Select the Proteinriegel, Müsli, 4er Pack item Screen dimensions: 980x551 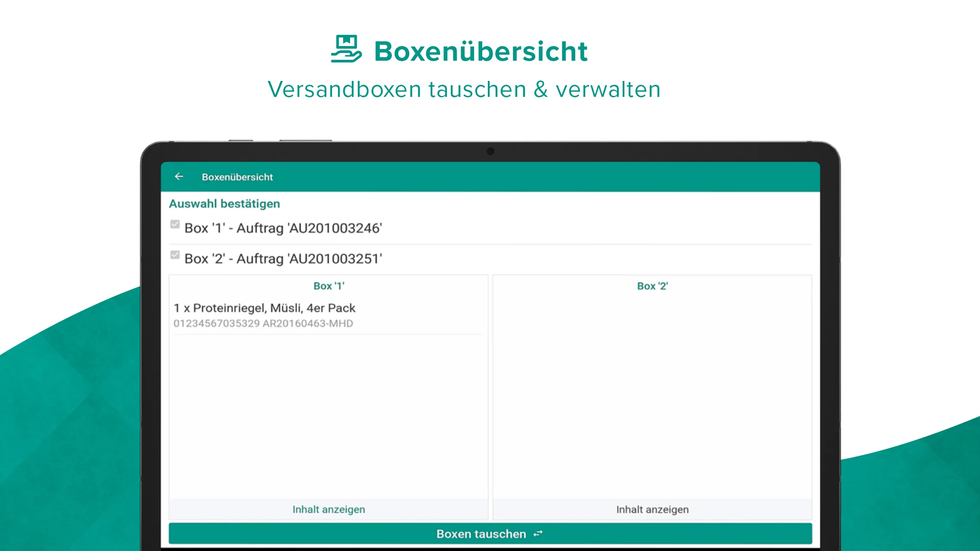[x=329, y=315]
